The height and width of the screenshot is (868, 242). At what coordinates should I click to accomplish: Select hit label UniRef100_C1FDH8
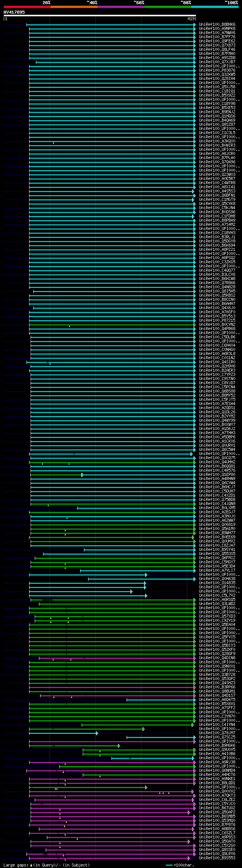click(x=217, y=216)
